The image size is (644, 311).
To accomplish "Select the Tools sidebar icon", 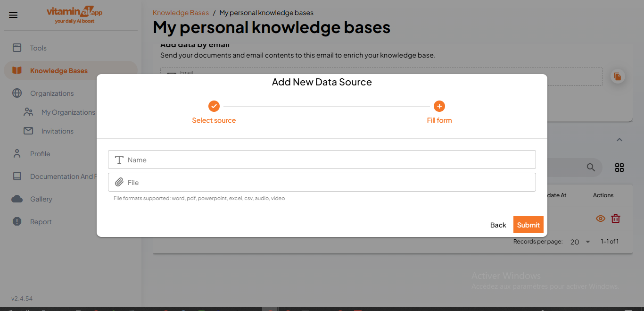I will click(x=17, y=48).
